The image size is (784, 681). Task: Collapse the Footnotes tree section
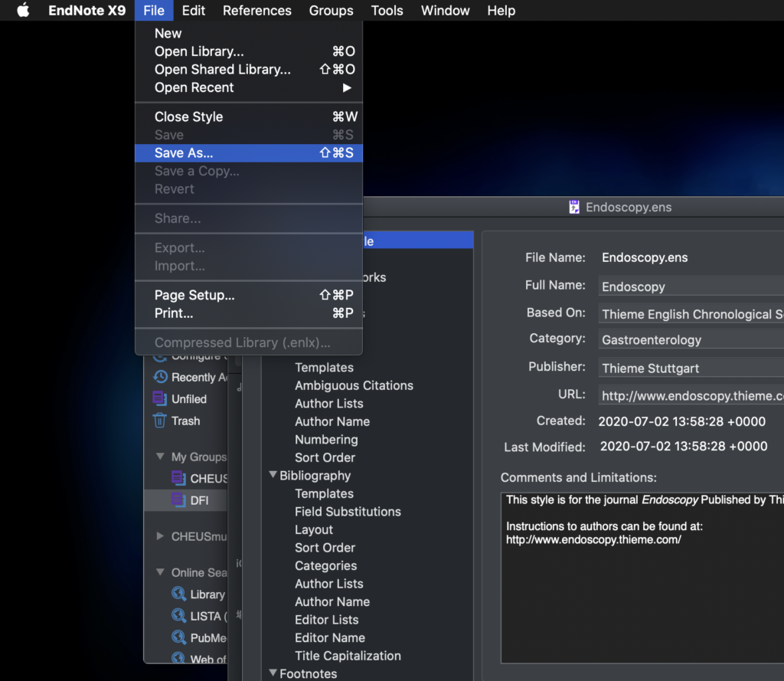[273, 673]
